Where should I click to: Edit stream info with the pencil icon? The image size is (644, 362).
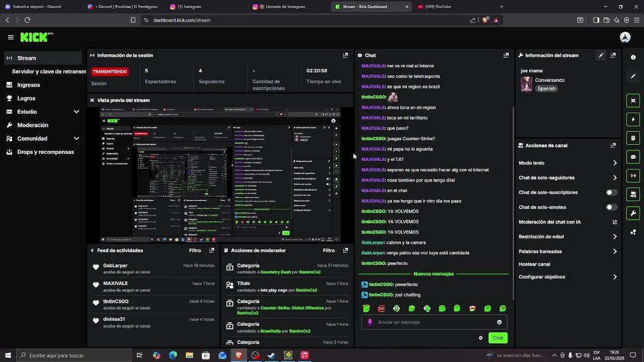click(601, 55)
